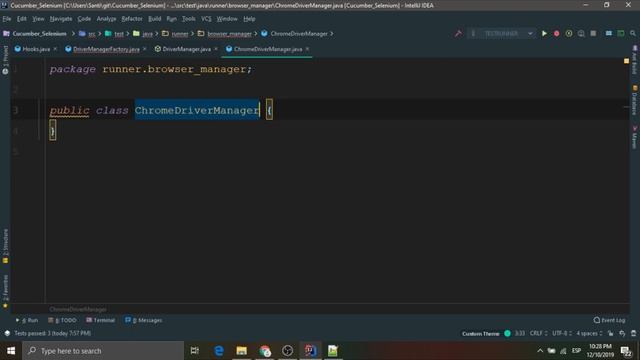Click the Custom Theme status bar widget
640x360 pixels.
click(480, 333)
